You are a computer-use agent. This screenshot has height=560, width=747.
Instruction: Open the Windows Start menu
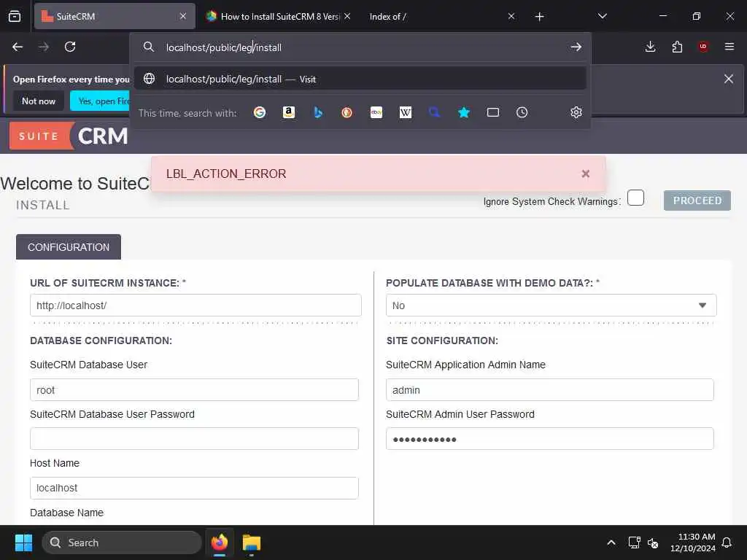[23, 542]
